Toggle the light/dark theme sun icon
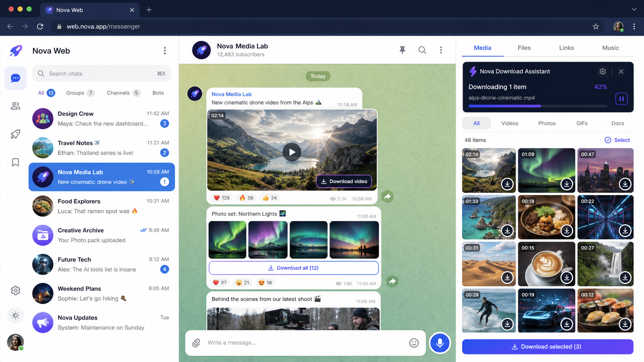644x362 pixels. pos(15,315)
